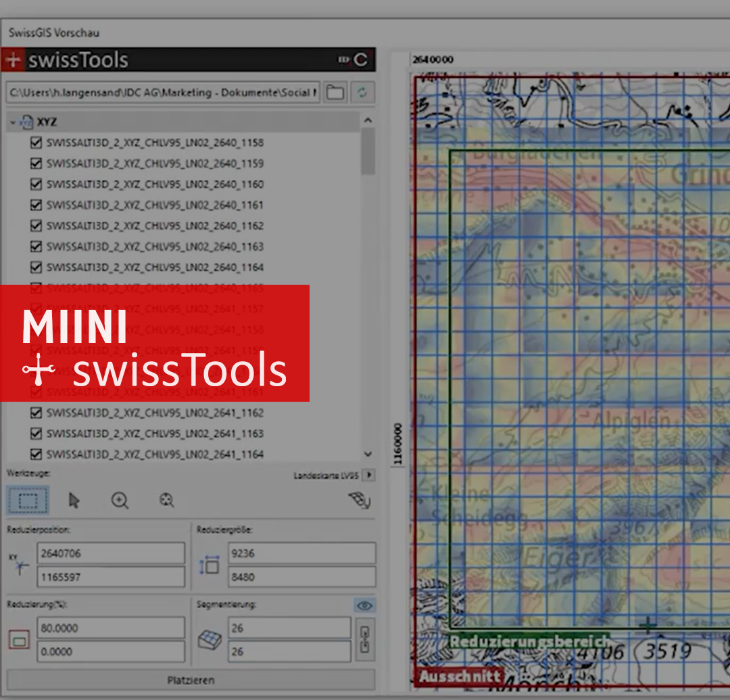Uncheck SWISSALTI3D tile 2640_1164
730x700 pixels.
point(36,267)
